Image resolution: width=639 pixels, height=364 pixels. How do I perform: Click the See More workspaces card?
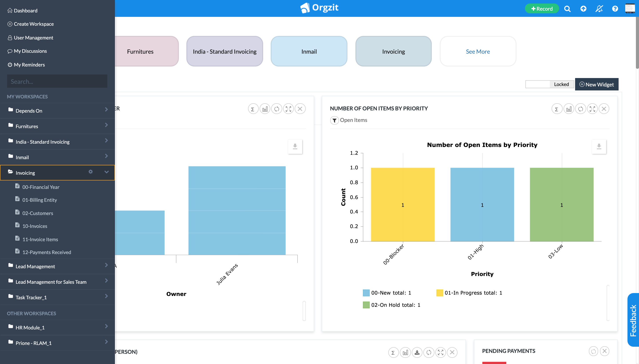click(478, 51)
